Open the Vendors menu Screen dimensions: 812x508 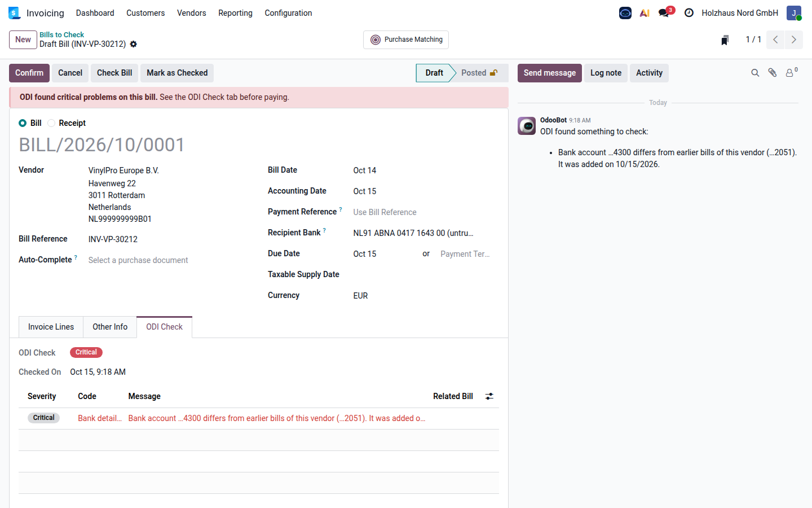pyautogui.click(x=192, y=13)
